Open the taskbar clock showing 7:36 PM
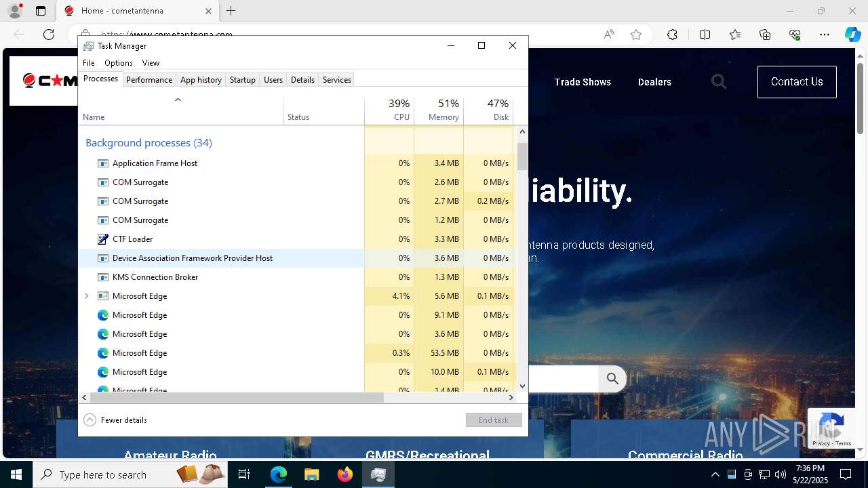This screenshot has height=488, width=868. (810, 474)
